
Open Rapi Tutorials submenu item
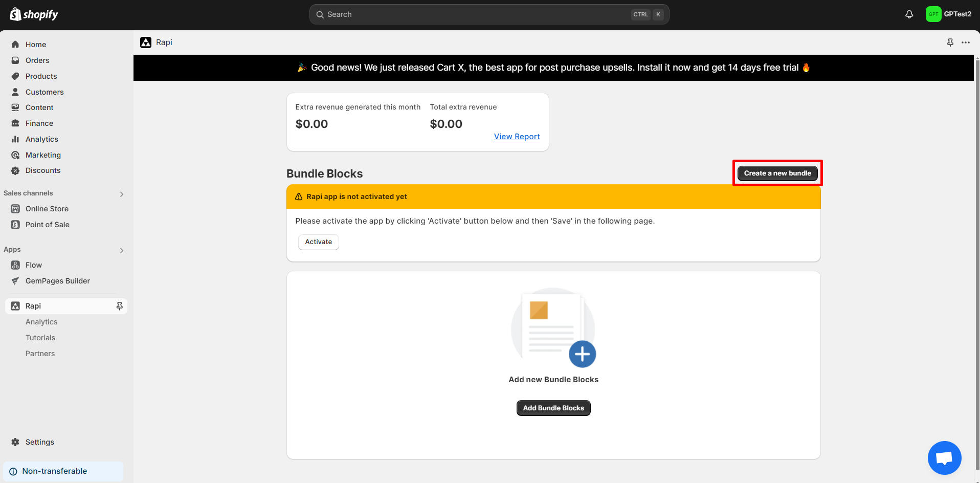pos(40,338)
